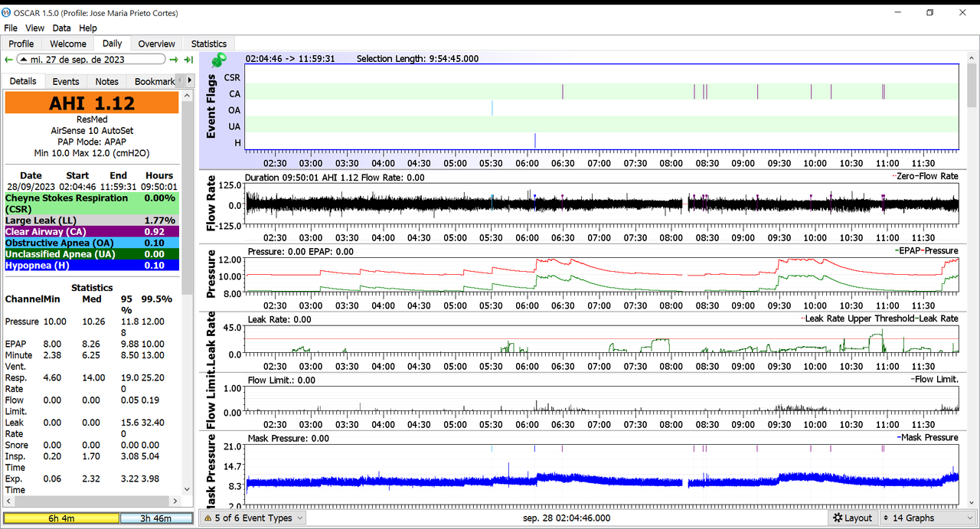Click the PAP Mode: APAP text
This screenshot has height=529, width=980.
point(92,142)
